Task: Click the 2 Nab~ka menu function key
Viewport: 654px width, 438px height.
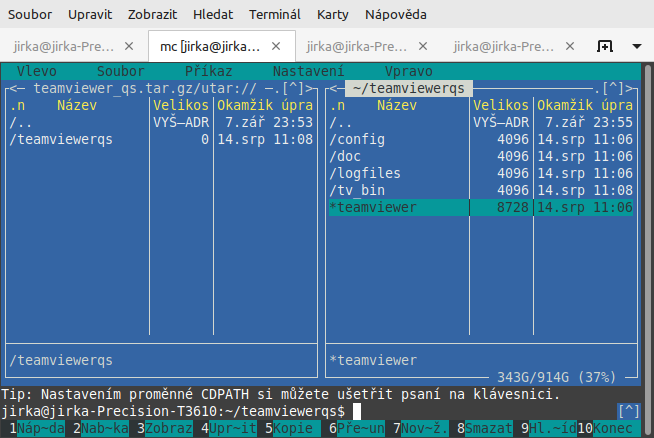Action: [x=101, y=428]
